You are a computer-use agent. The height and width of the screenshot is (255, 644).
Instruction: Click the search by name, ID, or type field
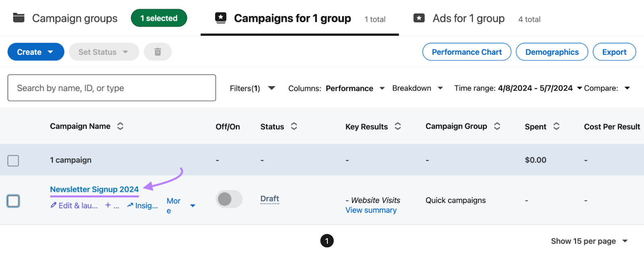111,88
